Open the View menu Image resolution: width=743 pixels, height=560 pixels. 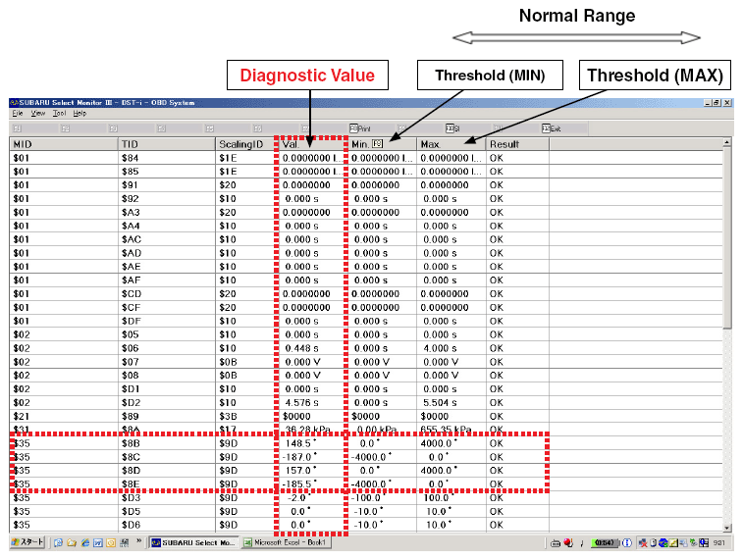(x=38, y=114)
